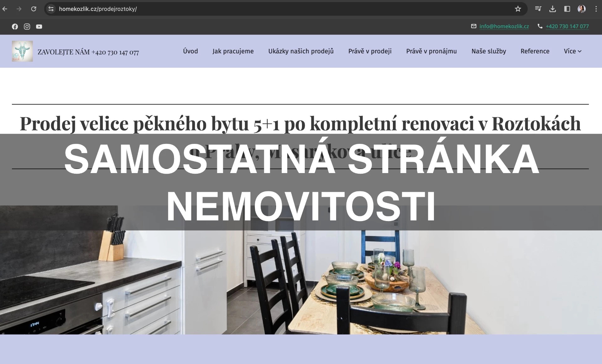Bookmark page with star icon
602x364 pixels.
[518, 9]
